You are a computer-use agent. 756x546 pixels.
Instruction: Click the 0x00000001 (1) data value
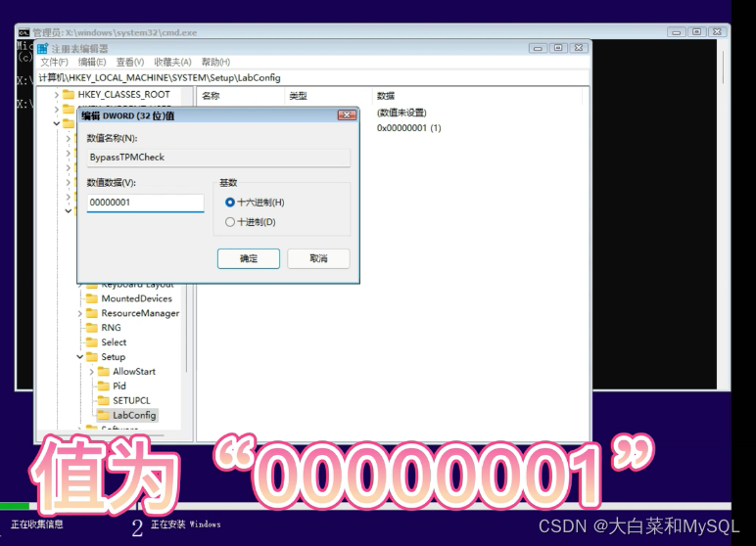[x=409, y=128]
